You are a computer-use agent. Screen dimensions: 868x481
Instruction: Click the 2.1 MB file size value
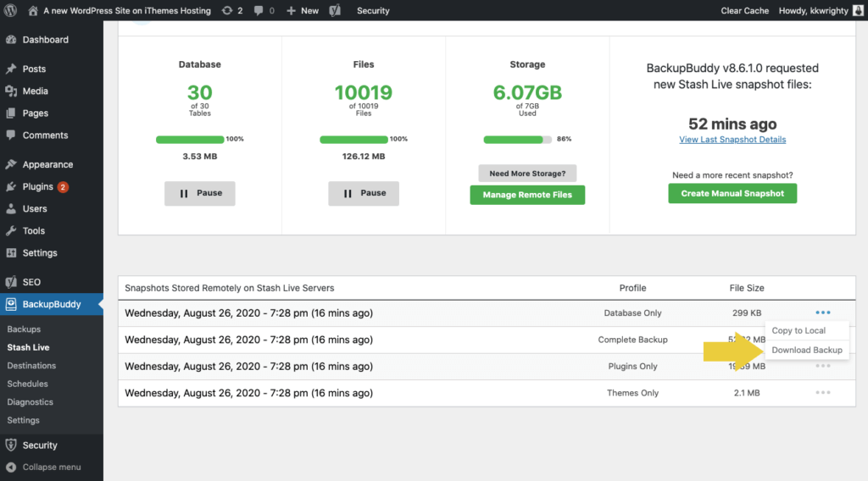pyautogui.click(x=747, y=393)
